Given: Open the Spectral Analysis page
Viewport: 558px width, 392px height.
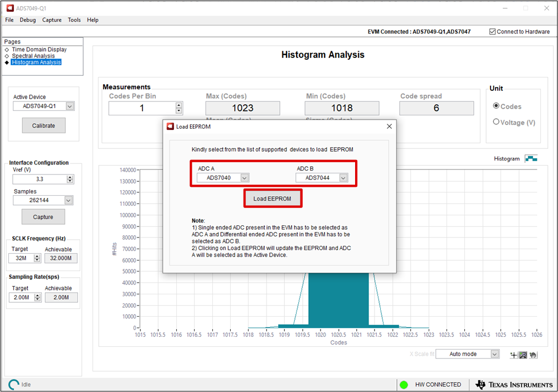Looking at the screenshot, I should pos(33,56).
